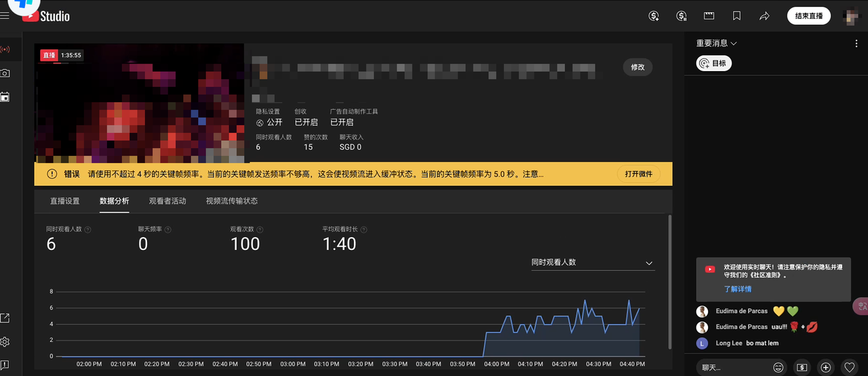Image resolution: width=868 pixels, height=376 pixels.
Task: Click the public visibility globe icon
Action: click(x=260, y=123)
